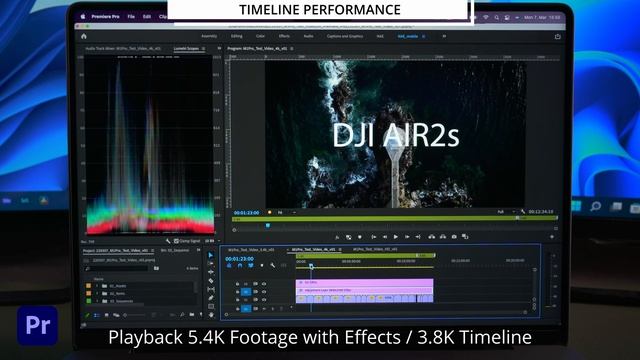
Task: Select the Hand tool
Action: 211,315
